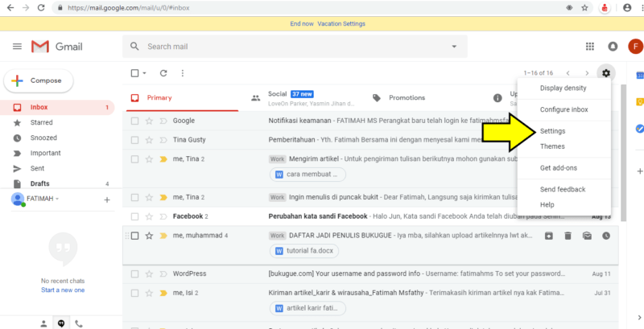Select the Facebook email checkbox
This screenshot has width=644, height=329.
134,216
